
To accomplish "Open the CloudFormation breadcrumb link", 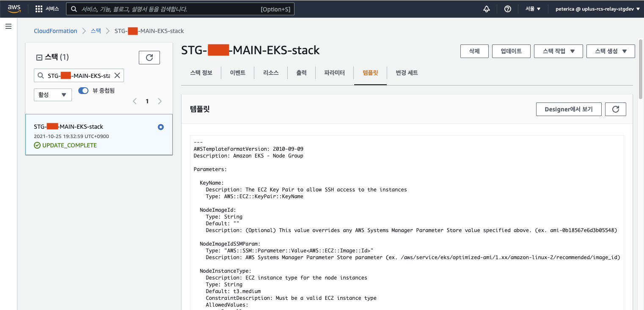I will [x=55, y=31].
